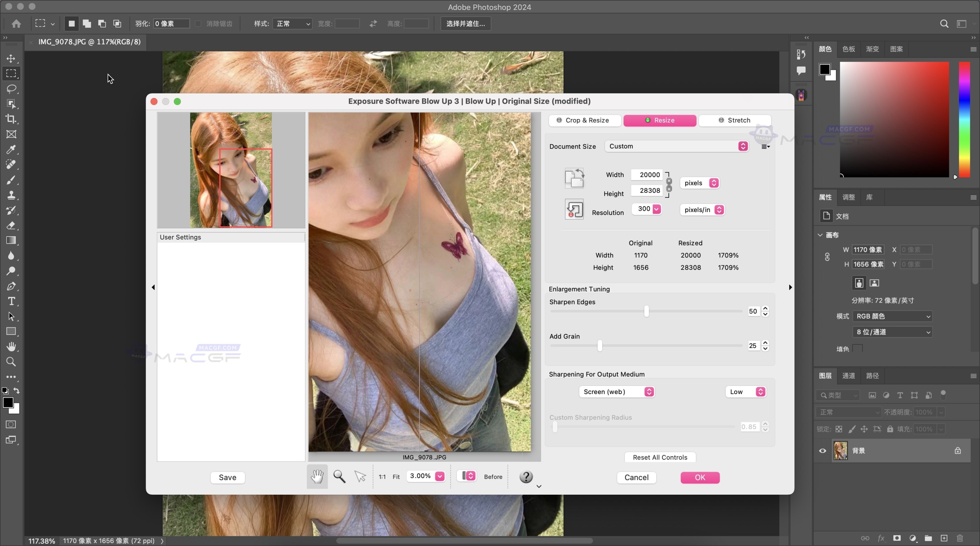
Task: Activate the hand pan tool in Blow Up
Action: pos(317,476)
